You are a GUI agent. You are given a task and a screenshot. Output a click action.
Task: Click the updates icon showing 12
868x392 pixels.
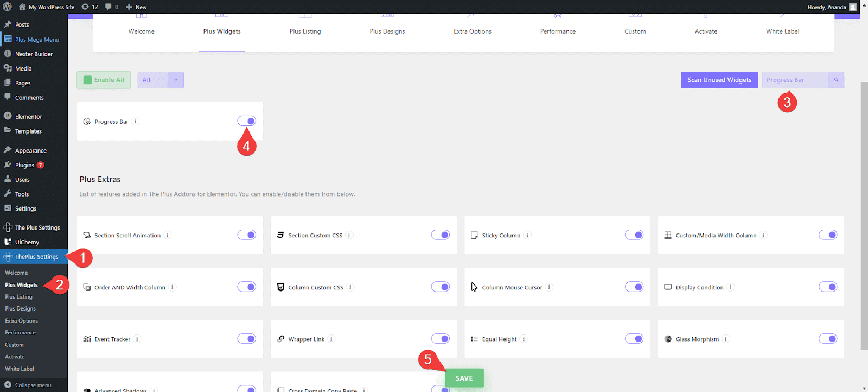pyautogui.click(x=90, y=7)
